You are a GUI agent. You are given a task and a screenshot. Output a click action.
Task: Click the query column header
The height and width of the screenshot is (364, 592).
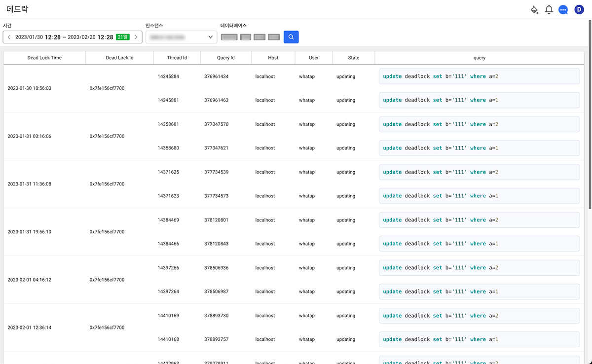click(x=480, y=58)
